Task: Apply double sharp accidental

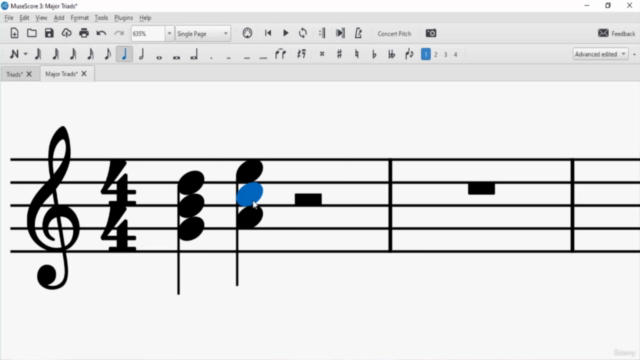Action: (x=322, y=54)
